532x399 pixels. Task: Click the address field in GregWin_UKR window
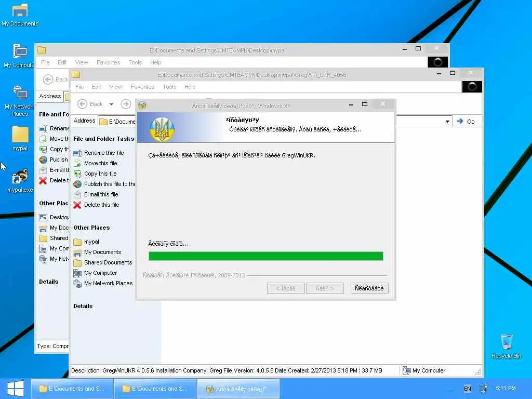pyautogui.click(x=117, y=121)
